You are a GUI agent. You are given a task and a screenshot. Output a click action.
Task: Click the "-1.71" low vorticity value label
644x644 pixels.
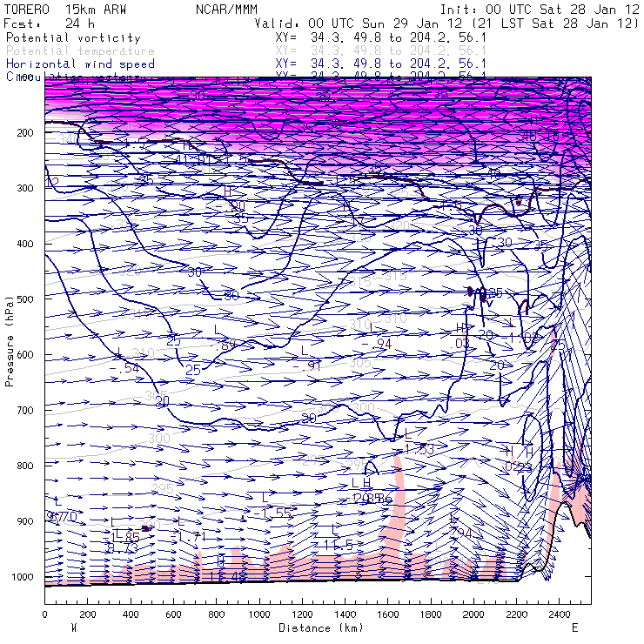(x=188, y=536)
